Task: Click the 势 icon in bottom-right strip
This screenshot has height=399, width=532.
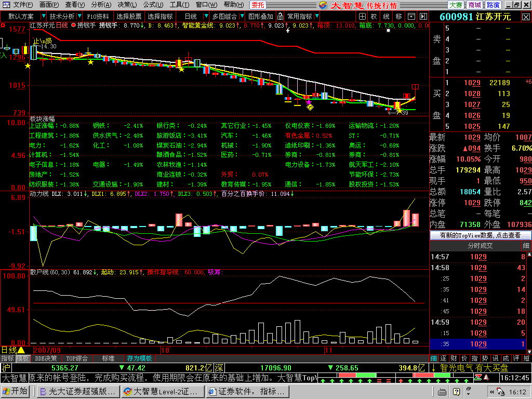Action: click(x=485, y=358)
